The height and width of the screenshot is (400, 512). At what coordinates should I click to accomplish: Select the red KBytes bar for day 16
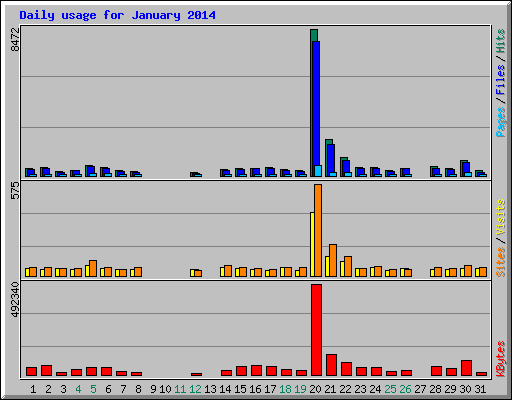click(x=256, y=371)
